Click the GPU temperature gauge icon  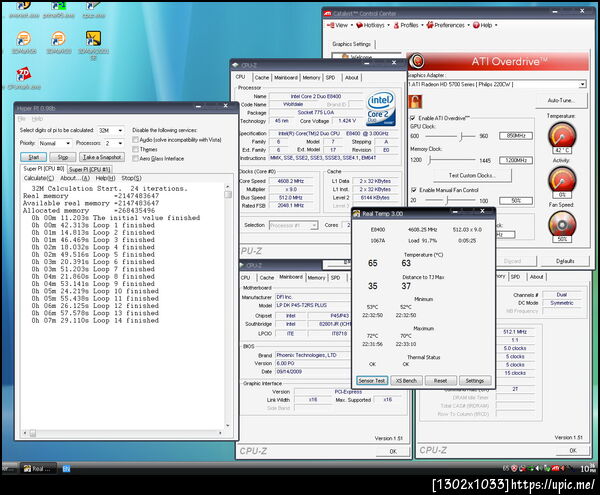point(563,136)
